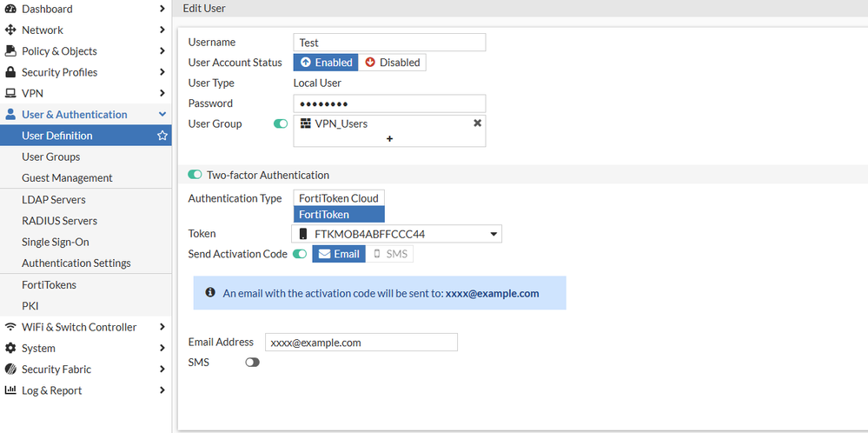Image resolution: width=868 pixels, height=433 pixels.
Task: Remove VPN_Users group with the X icon
Action: click(x=477, y=123)
